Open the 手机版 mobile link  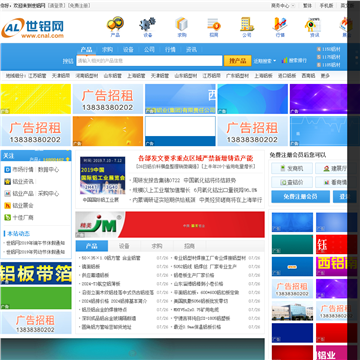[326, 6]
